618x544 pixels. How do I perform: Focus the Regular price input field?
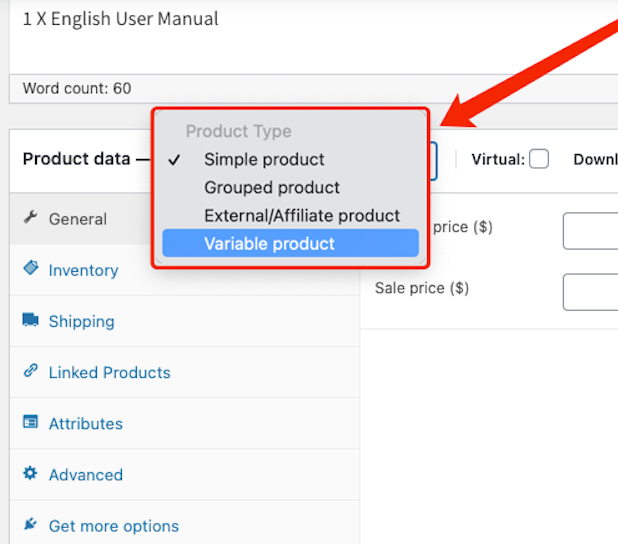tap(590, 231)
